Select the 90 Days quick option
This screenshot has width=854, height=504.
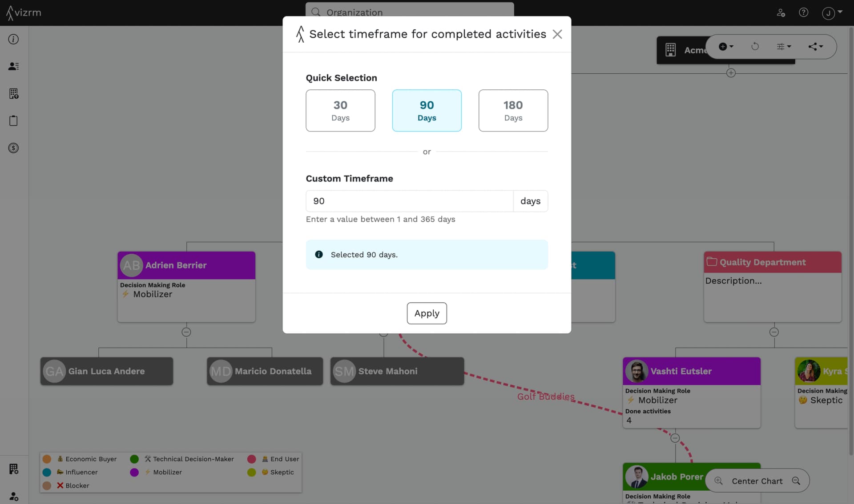pyautogui.click(x=427, y=110)
